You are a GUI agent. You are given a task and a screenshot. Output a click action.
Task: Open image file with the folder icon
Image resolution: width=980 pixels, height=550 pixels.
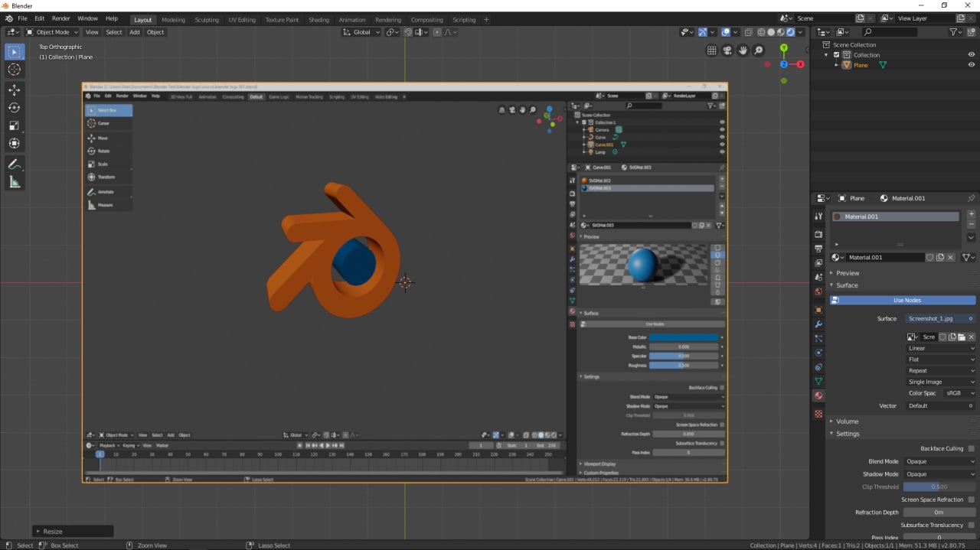click(962, 337)
